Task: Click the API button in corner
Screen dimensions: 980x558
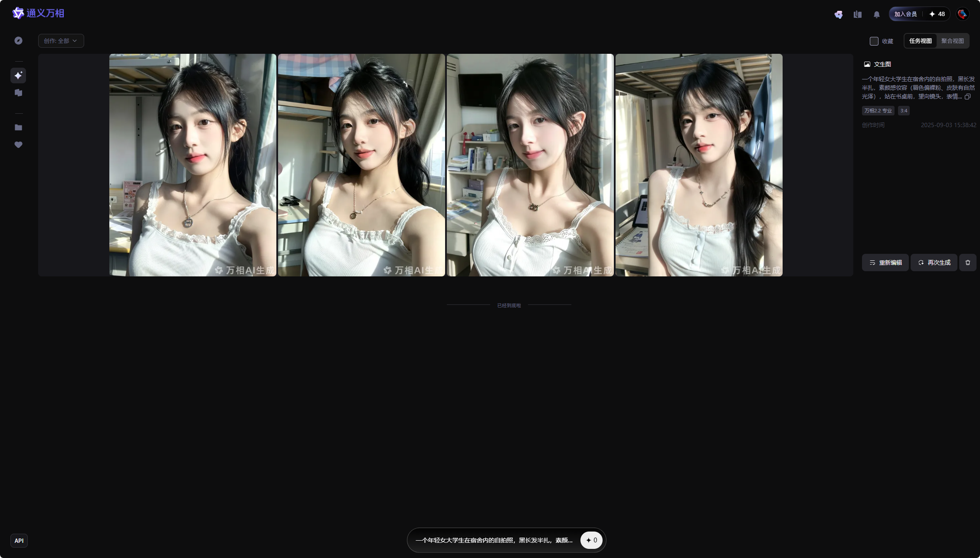Action: pyautogui.click(x=19, y=541)
